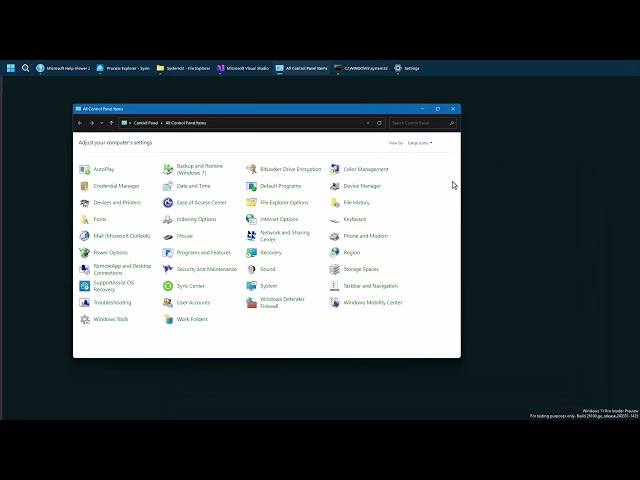Screen dimensions: 640x480
Task: Switch to Settings taskbar item
Action: point(407,68)
